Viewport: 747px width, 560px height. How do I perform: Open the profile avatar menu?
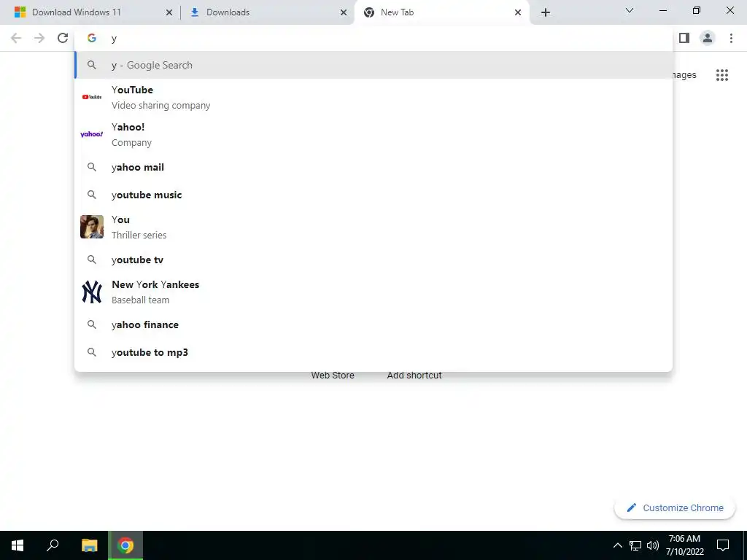(708, 38)
